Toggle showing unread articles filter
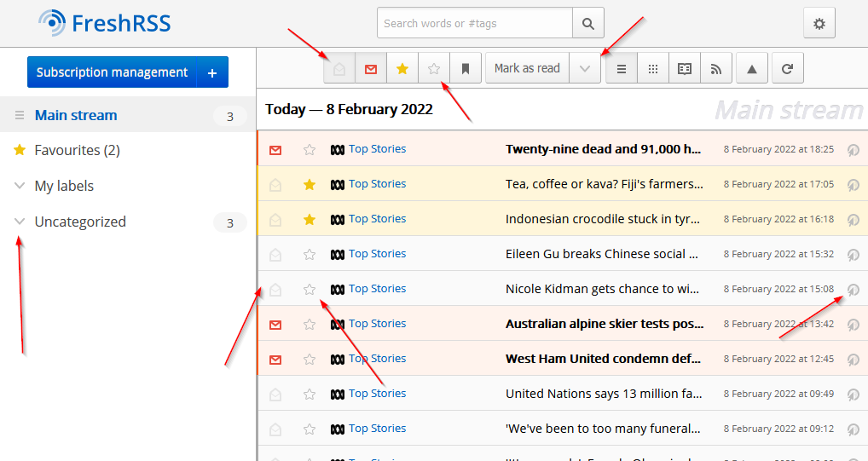Screen dimensions: 868x461 point(371,69)
